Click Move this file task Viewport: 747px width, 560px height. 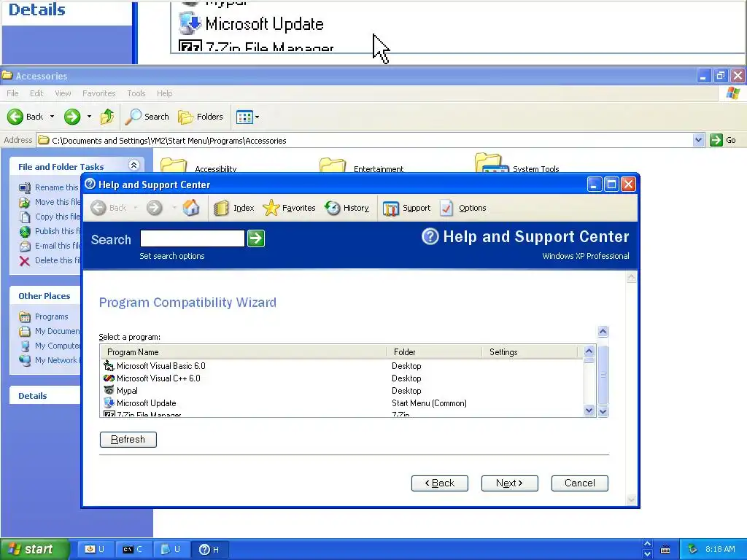coord(50,202)
